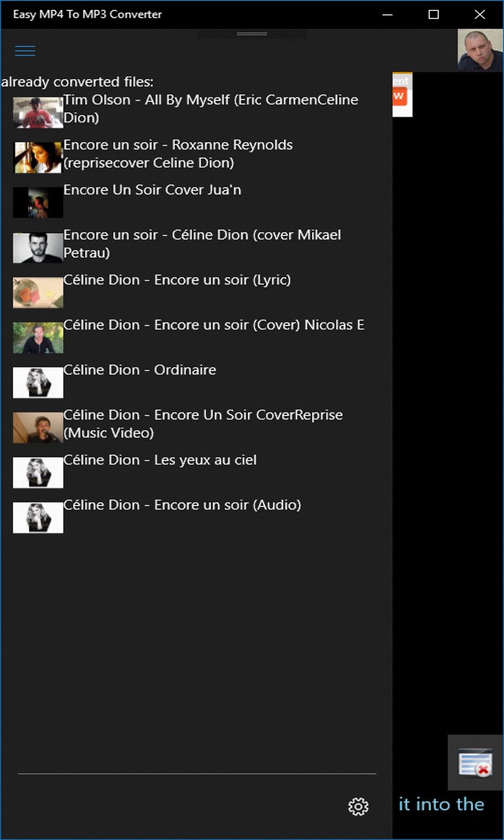This screenshot has height=840, width=504.
Task: Minimize the converter window
Action: [387, 14]
